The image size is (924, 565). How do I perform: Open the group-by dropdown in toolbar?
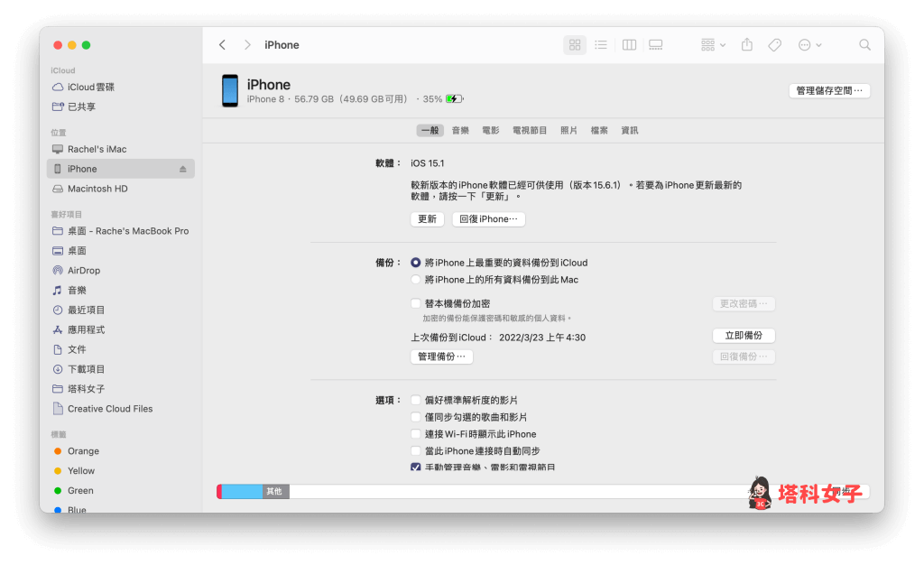[x=713, y=45]
